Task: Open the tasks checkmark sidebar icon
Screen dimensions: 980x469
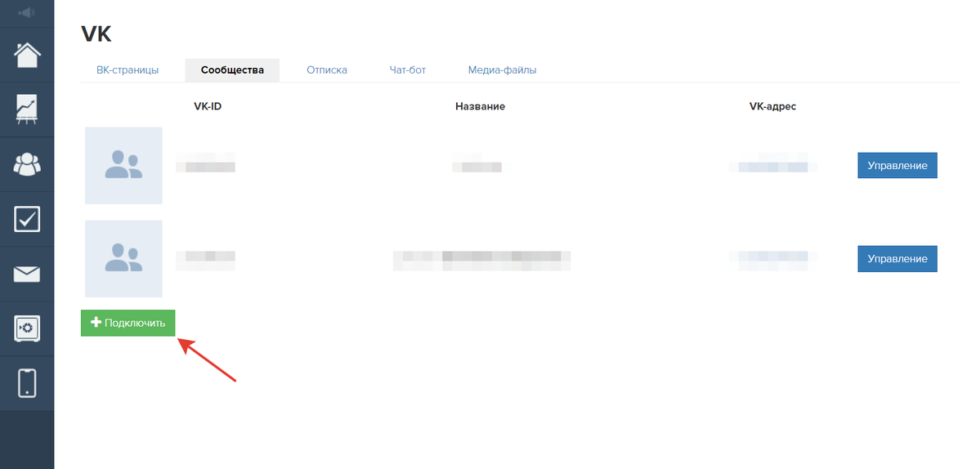Action: point(27,219)
